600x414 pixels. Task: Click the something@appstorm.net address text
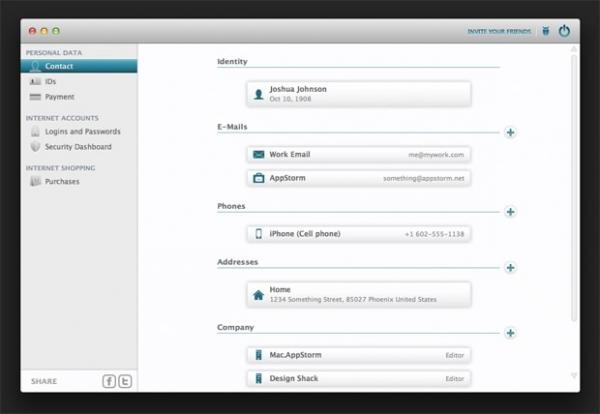[424, 178]
